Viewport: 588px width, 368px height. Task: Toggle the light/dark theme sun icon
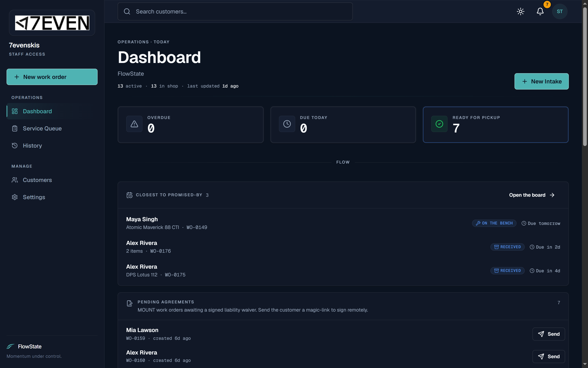click(x=520, y=11)
